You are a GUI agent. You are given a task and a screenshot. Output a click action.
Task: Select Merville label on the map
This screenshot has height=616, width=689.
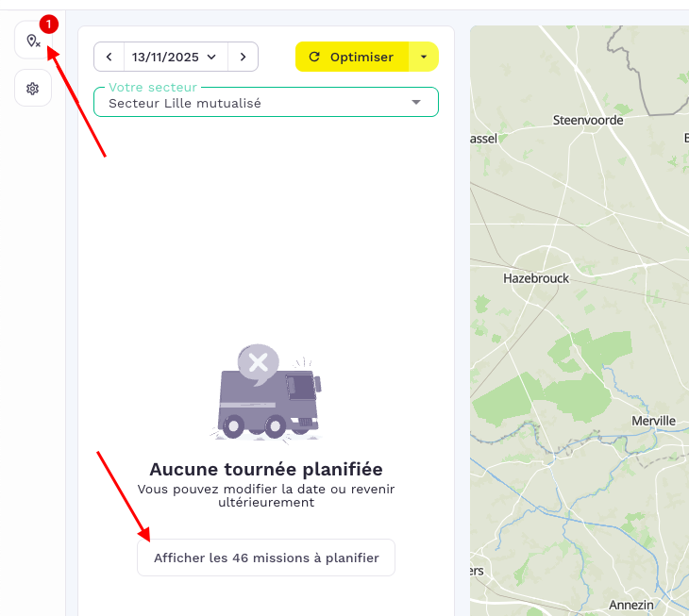coord(655,421)
